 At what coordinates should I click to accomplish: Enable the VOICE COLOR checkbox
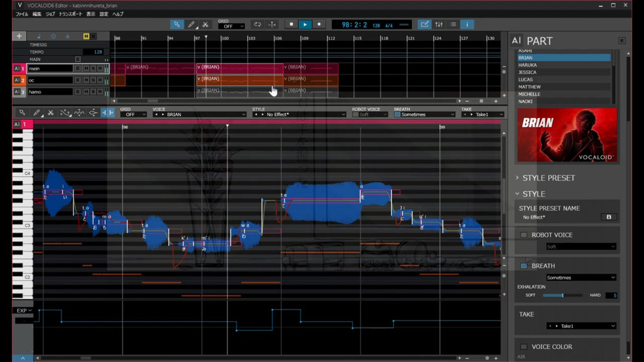pos(524,347)
